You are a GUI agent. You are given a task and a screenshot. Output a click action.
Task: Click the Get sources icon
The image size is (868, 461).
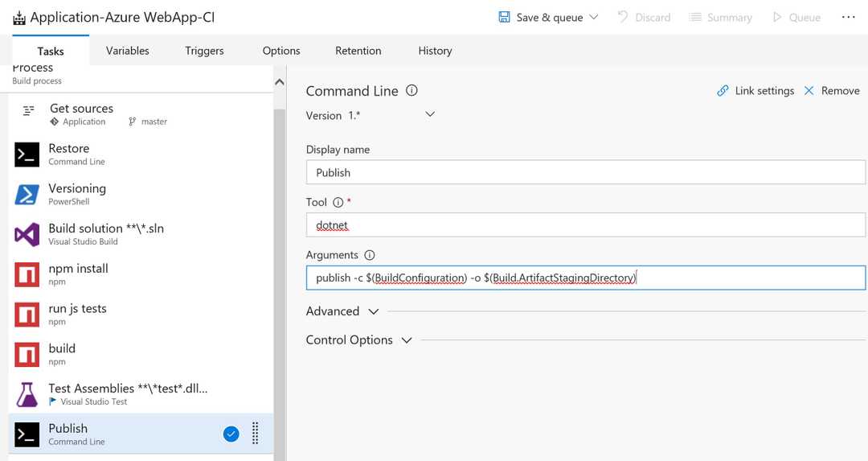coord(29,110)
